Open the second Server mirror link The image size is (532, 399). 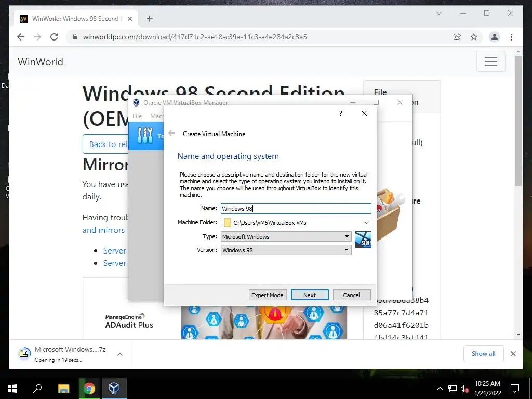[114, 263]
